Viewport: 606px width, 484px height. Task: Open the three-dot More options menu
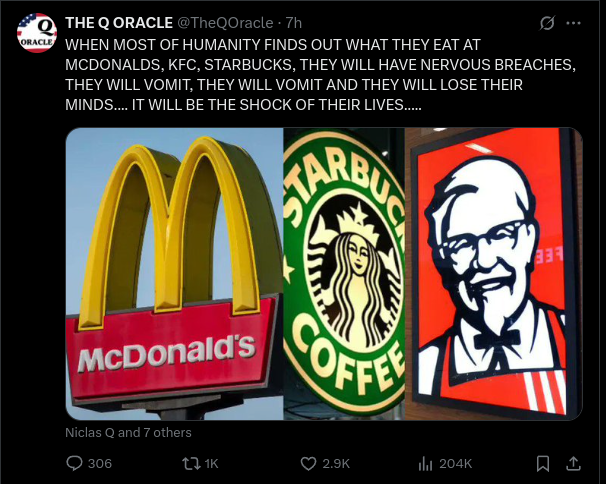point(573,22)
